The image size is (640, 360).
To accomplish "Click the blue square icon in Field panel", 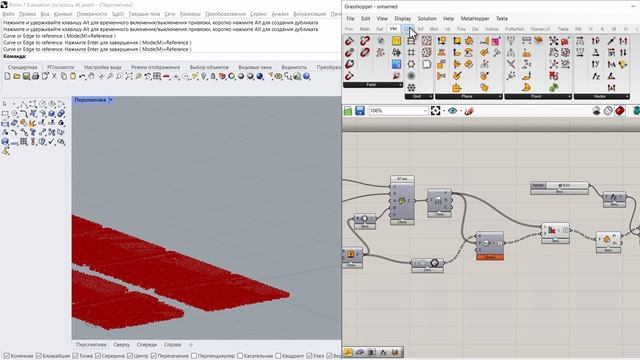I will click(x=396, y=64).
